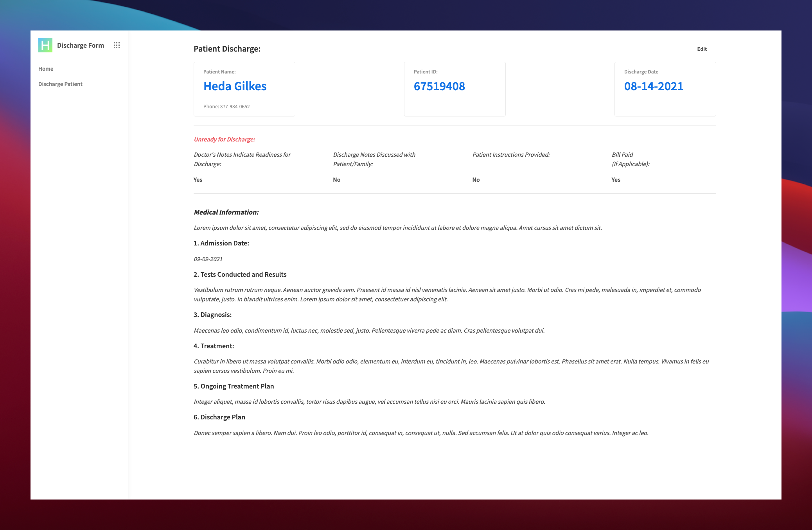Click the Patient ID: label
Screen dimensions: 812x530
pyautogui.click(x=426, y=72)
